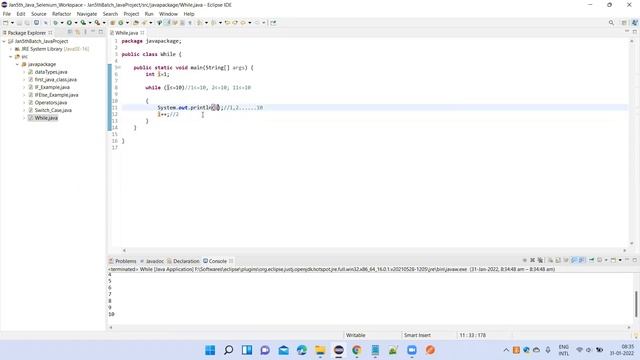The height and width of the screenshot is (360, 640).
Task: Select the Java perspective icon
Action: pyautogui.click(x=635, y=22)
